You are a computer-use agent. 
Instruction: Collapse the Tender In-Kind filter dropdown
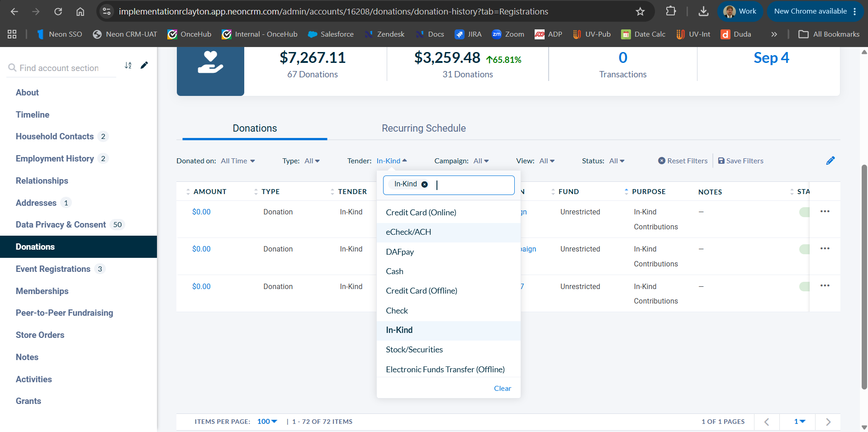(392, 161)
